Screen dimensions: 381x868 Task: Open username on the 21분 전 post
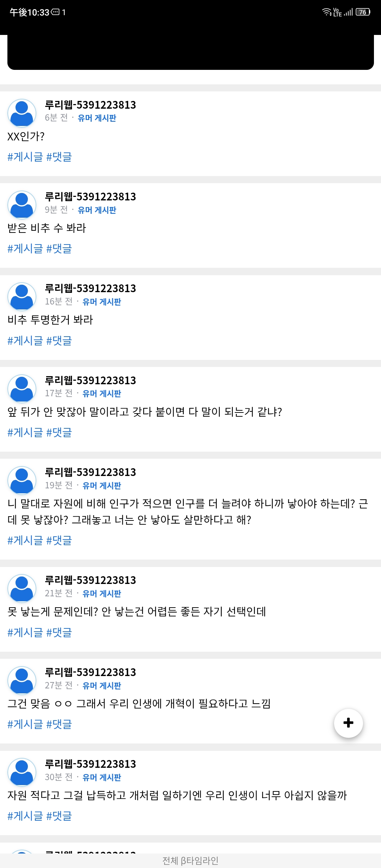(90, 580)
